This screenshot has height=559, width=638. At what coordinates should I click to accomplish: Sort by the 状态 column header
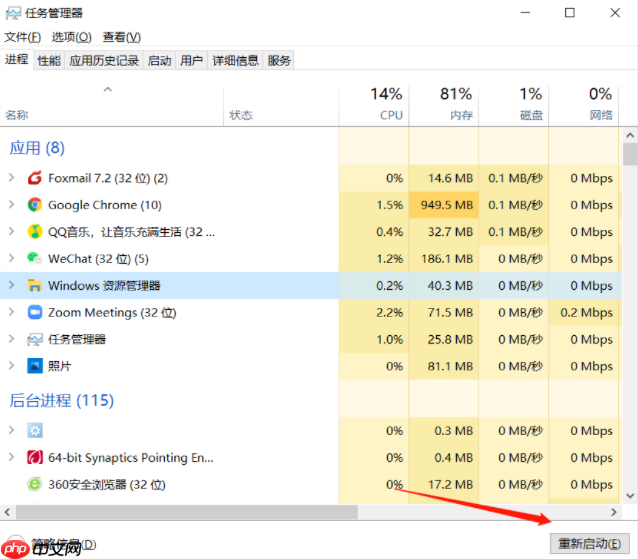coord(281,105)
